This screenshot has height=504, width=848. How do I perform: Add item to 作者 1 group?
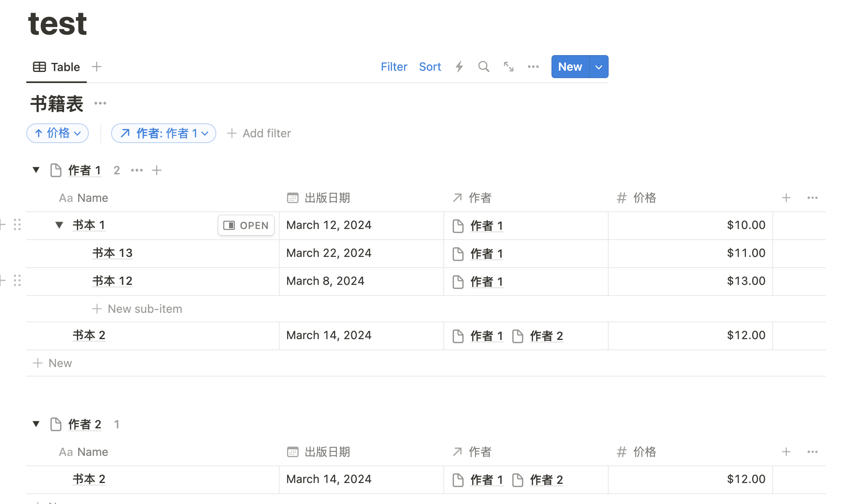click(x=157, y=170)
